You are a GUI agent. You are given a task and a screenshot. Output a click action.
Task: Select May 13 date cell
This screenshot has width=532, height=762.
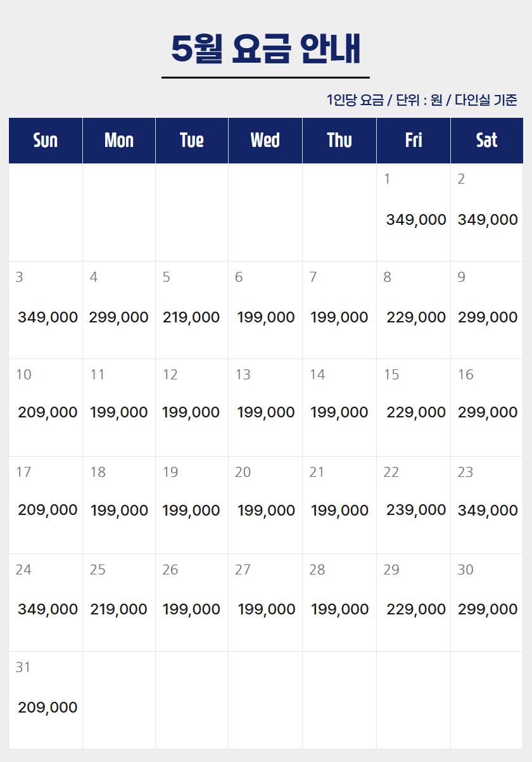265,407
